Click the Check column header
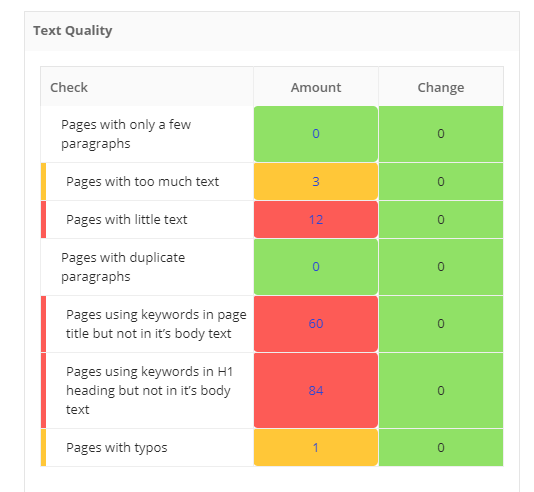The height and width of the screenshot is (492, 534). point(69,88)
